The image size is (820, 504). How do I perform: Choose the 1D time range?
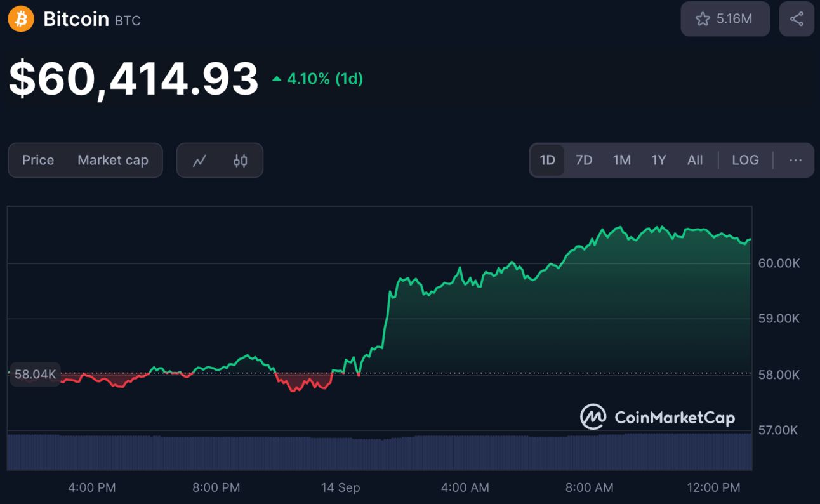click(547, 161)
